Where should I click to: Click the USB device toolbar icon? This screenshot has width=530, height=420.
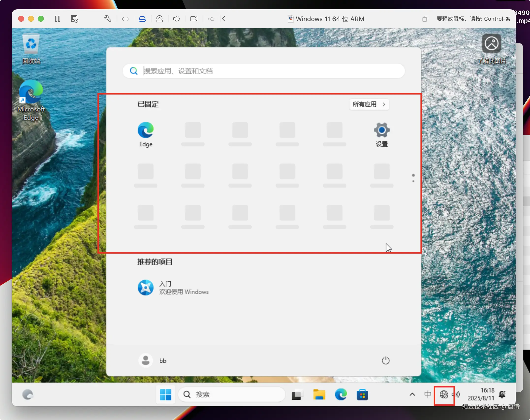[x=211, y=19]
